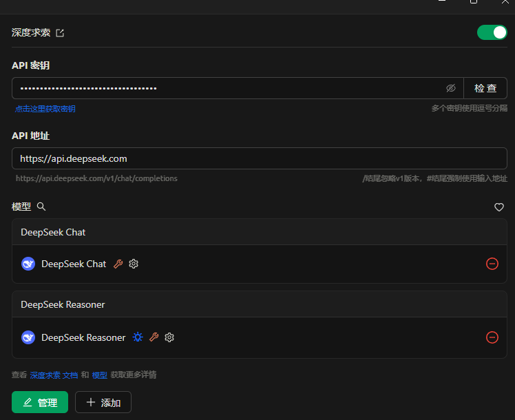515x420 pixels.
Task: Click the green 管理 button
Action: coord(40,402)
